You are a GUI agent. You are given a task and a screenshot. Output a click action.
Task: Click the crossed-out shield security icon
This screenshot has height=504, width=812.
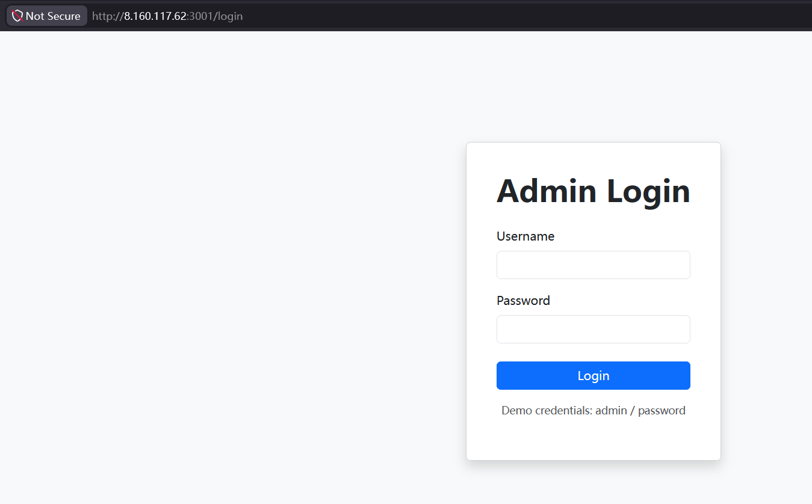17,16
